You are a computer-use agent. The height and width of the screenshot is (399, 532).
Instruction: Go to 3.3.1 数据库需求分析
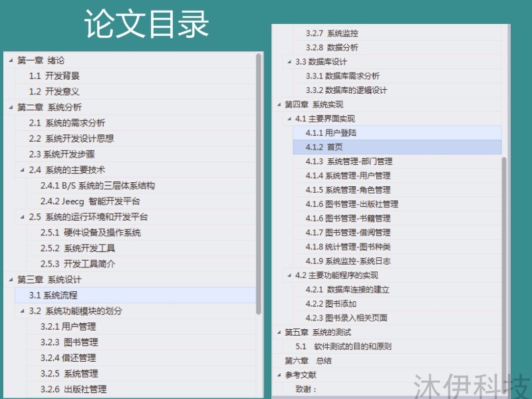click(x=342, y=76)
